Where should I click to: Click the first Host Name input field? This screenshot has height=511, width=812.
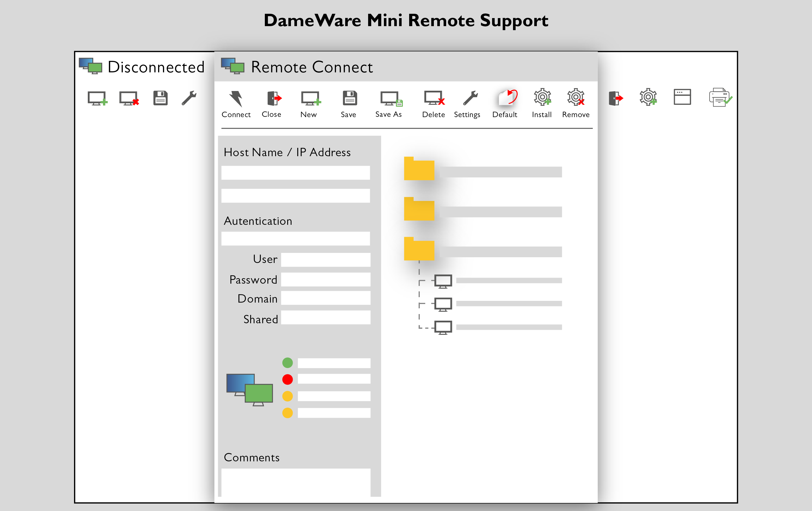[x=296, y=173]
